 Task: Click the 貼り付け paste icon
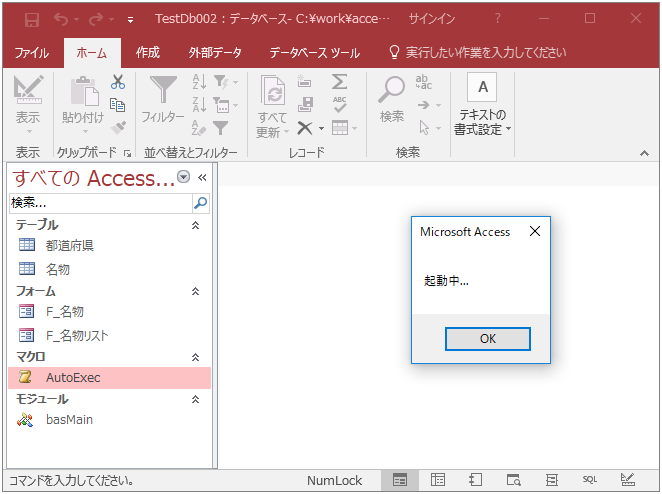pos(84,91)
